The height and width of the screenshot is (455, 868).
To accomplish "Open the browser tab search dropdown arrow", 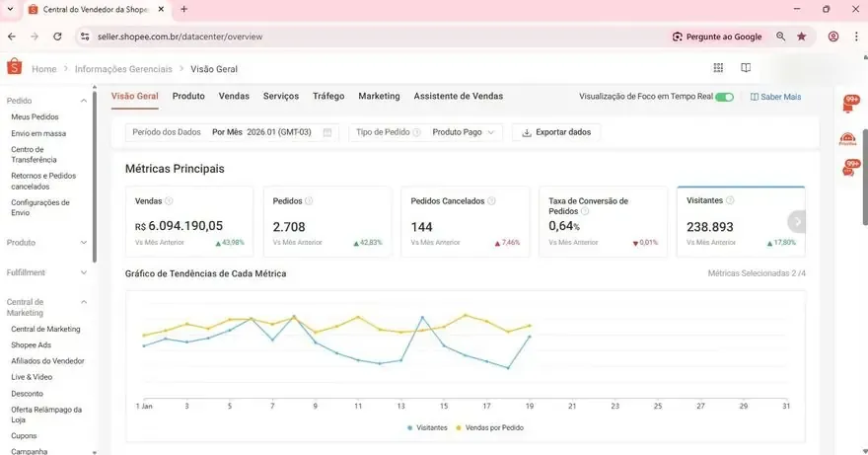I will pyautogui.click(x=10, y=9).
